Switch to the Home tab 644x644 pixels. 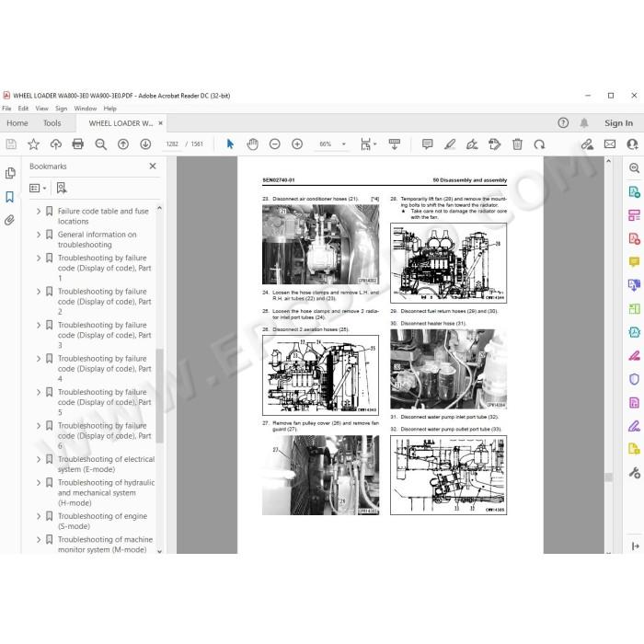coord(17,122)
